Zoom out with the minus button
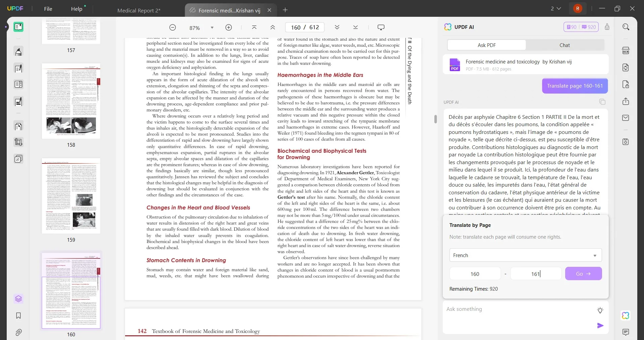The height and width of the screenshot is (340, 644). [172, 28]
